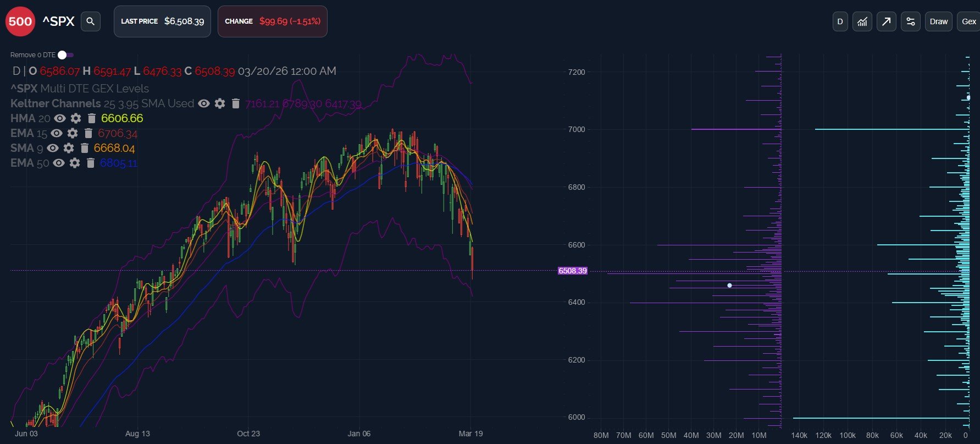Click the SMA 9 value 6668.04
The width and height of the screenshot is (980, 444).
[x=114, y=148]
